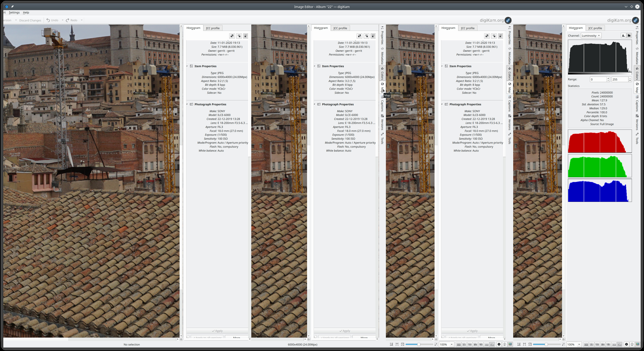Viewport: 644px width, 351px height.
Task: Toggle the rightmost color-managed view monitor icon
Action: (x=638, y=344)
